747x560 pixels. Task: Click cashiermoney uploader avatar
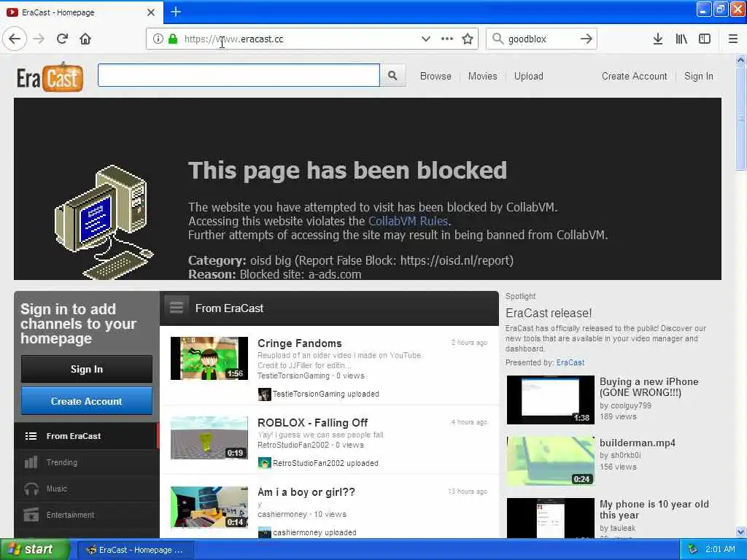tap(264, 532)
